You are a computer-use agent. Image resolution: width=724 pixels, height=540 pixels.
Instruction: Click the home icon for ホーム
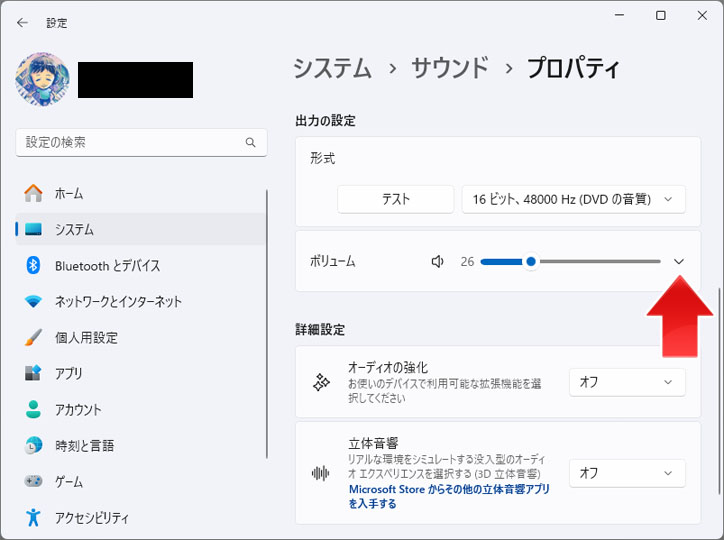pos(33,193)
